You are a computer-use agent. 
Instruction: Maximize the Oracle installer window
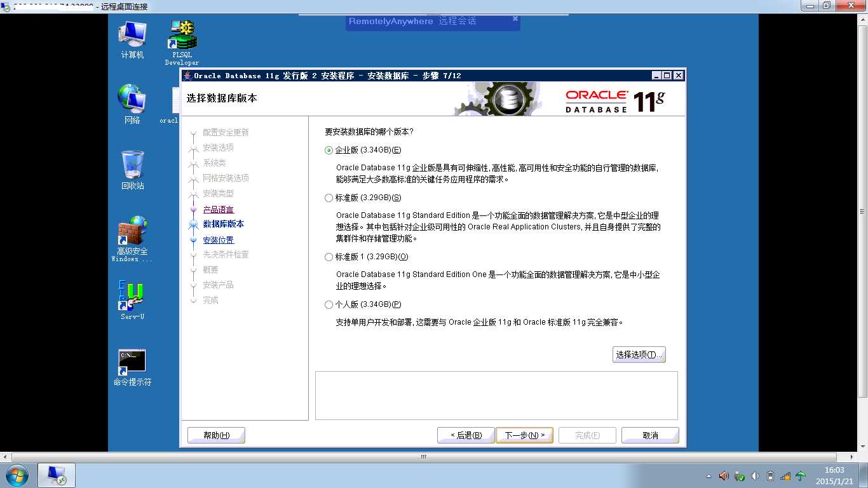coord(667,76)
